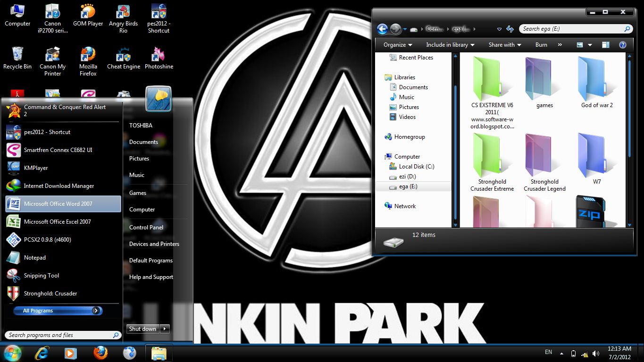Open the change view options dropdown
Image resolution: width=644 pixels, height=362 pixels.
pos(590,45)
